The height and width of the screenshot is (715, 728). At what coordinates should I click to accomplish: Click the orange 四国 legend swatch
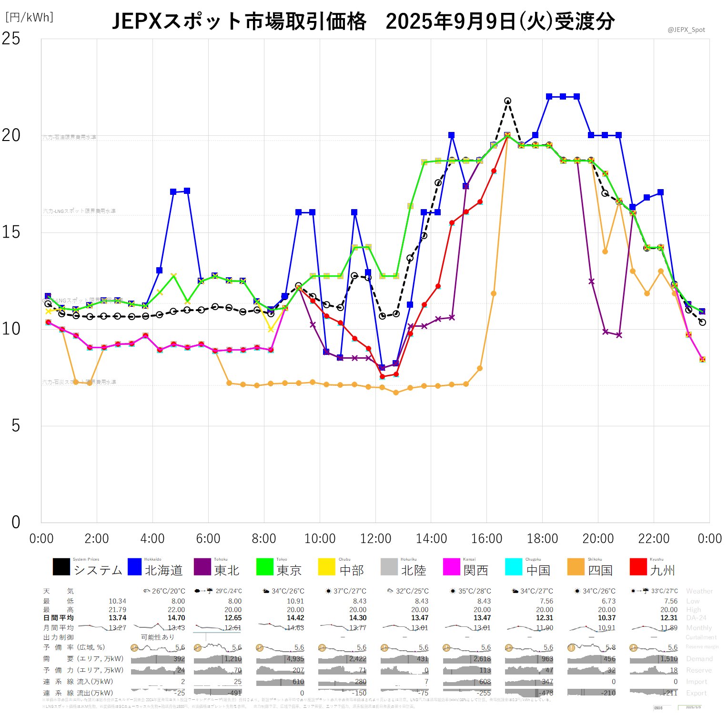click(576, 567)
